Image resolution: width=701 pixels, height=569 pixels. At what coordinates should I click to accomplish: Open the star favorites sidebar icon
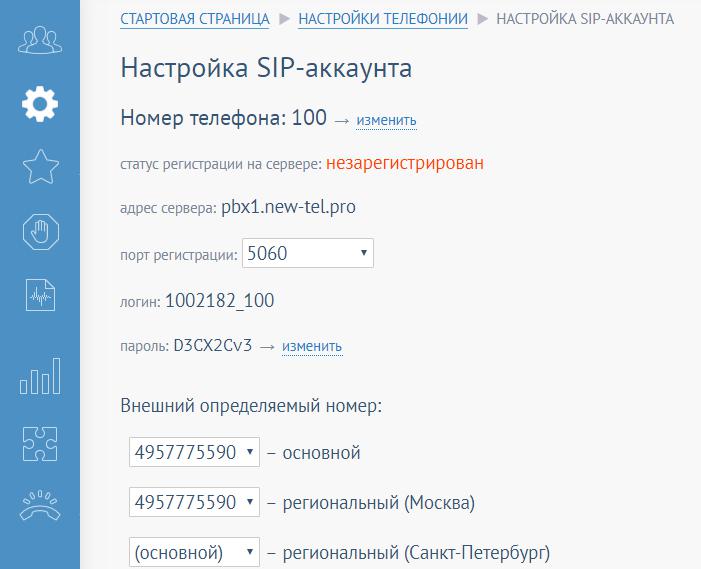(x=40, y=167)
